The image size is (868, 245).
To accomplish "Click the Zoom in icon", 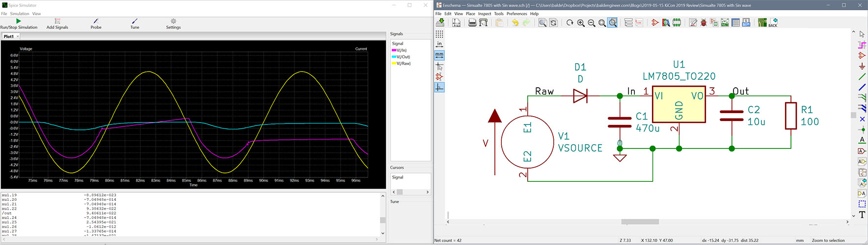I will pyautogui.click(x=581, y=23).
